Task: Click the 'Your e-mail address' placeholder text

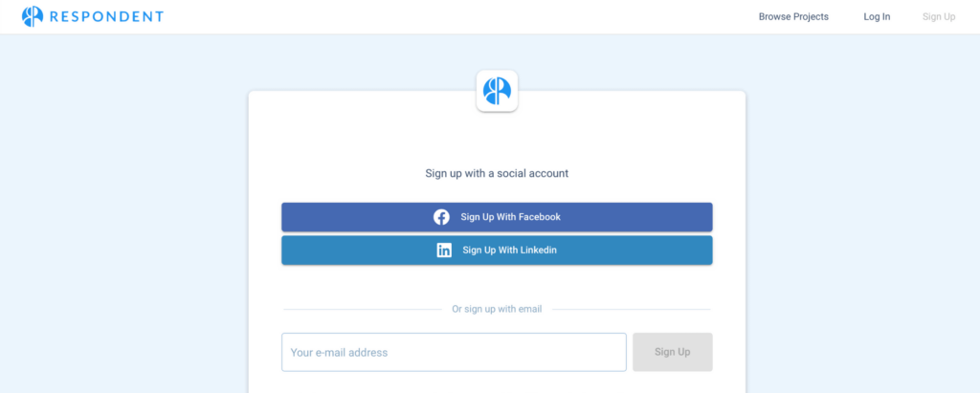Action: (x=339, y=353)
